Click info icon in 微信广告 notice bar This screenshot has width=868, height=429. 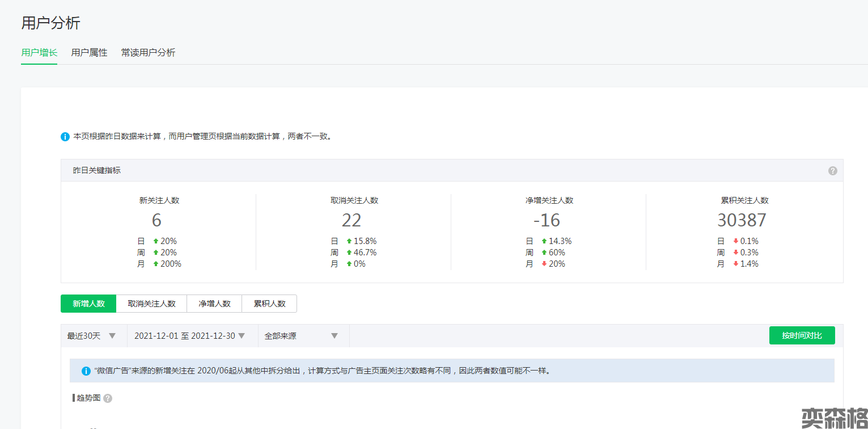pyautogui.click(x=86, y=371)
